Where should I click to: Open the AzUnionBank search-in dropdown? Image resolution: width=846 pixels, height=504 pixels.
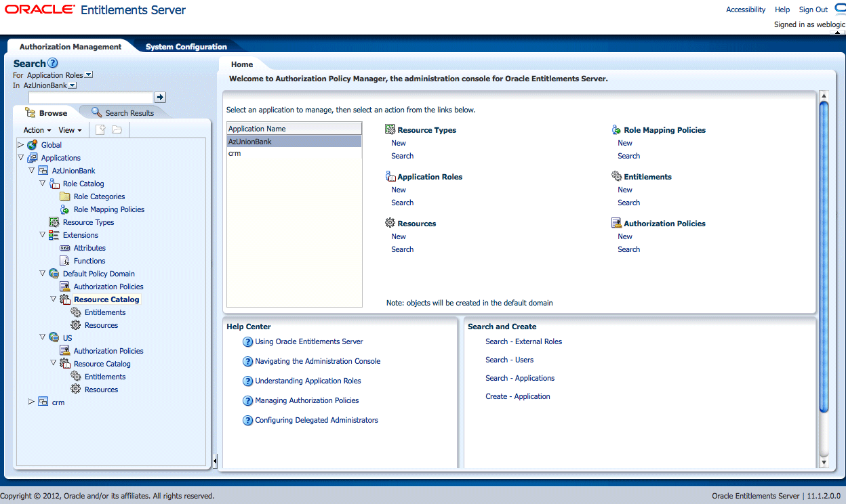click(x=73, y=86)
